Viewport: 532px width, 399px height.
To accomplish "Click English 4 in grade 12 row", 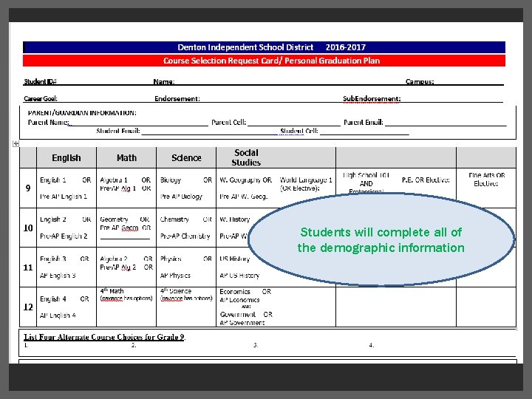I will (x=53, y=299).
